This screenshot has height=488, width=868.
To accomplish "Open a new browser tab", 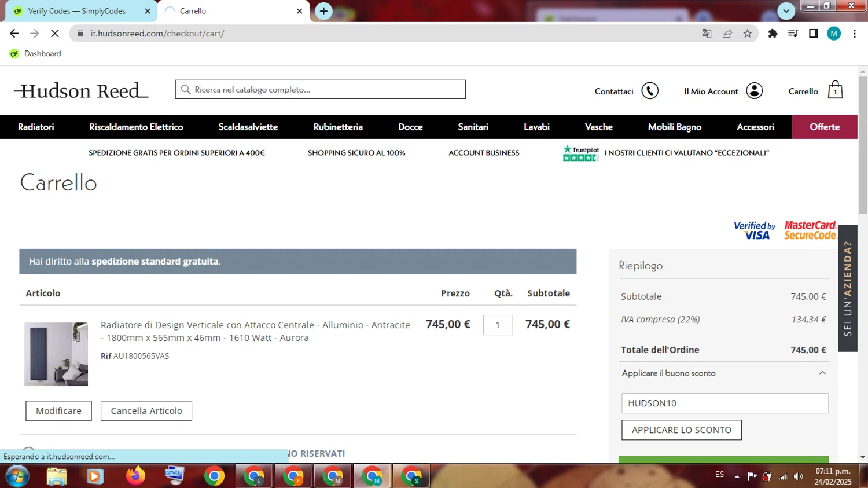I will [323, 11].
